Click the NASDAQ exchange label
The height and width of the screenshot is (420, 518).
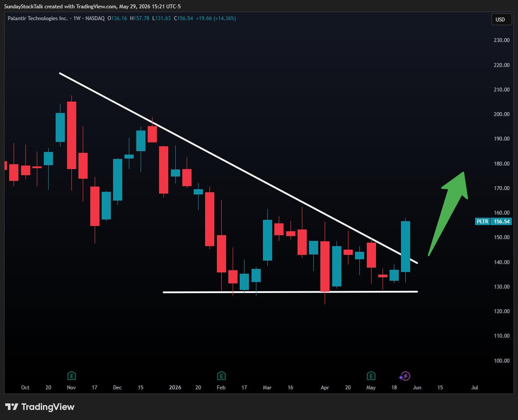95,18
